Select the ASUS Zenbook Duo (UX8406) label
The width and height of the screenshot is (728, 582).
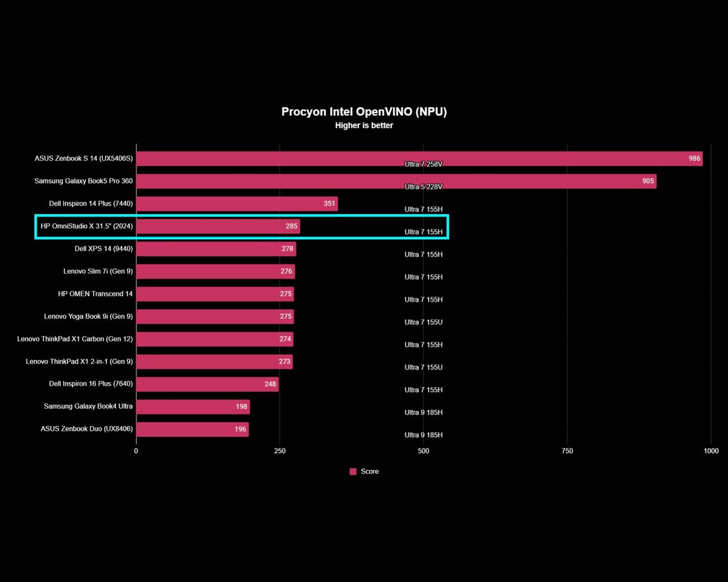(x=86, y=429)
